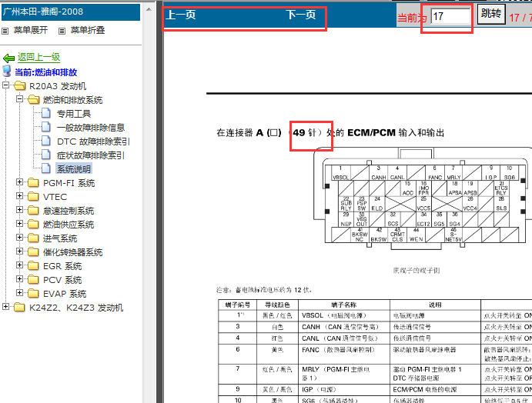
Task: Open the DTC 故障排除索引 document
Action: pyautogui.click(x=93, y=142)
